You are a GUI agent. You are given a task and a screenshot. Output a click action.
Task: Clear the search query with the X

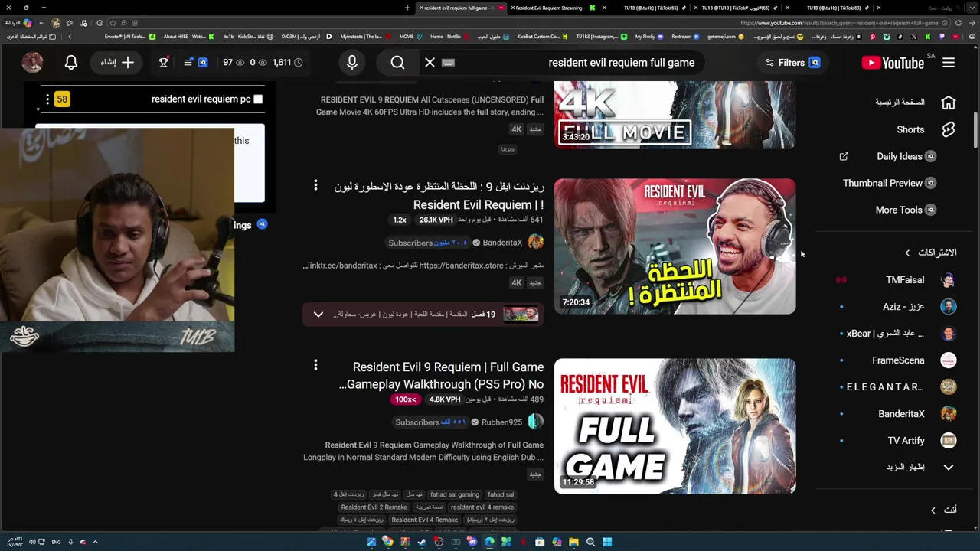click(430, 63)
